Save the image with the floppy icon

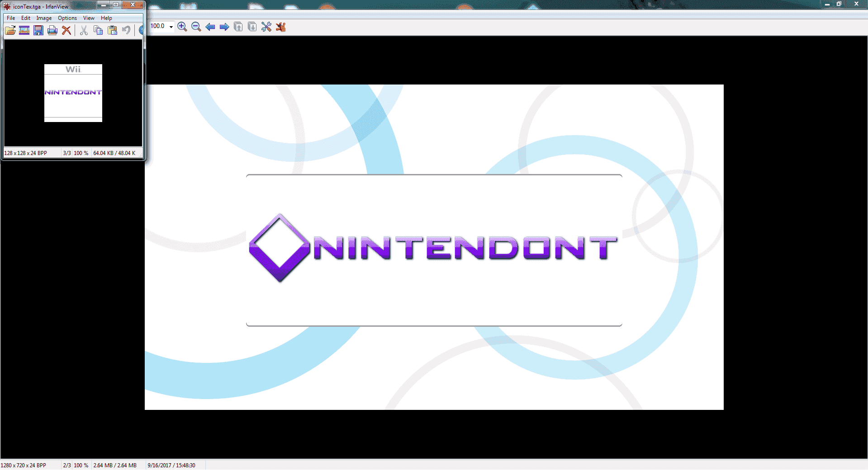point(38,30)
